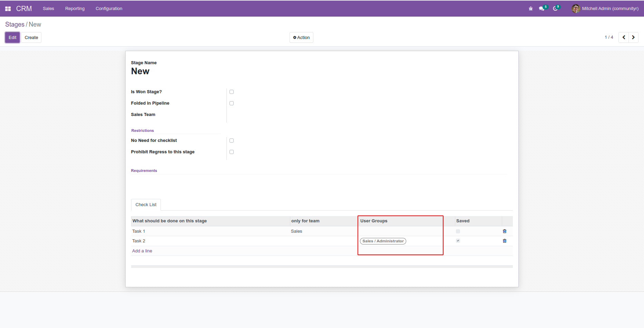The height and width of the screenshot is (328, 644).
Task: Go to previous stage record arrow
Action: [x=624, y=37]
